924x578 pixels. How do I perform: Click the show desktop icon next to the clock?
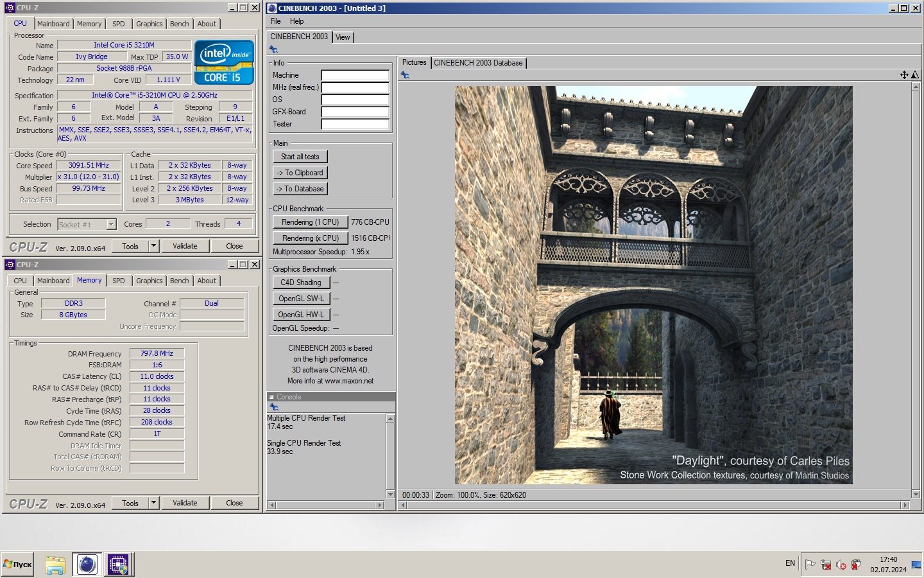(916, 565)
